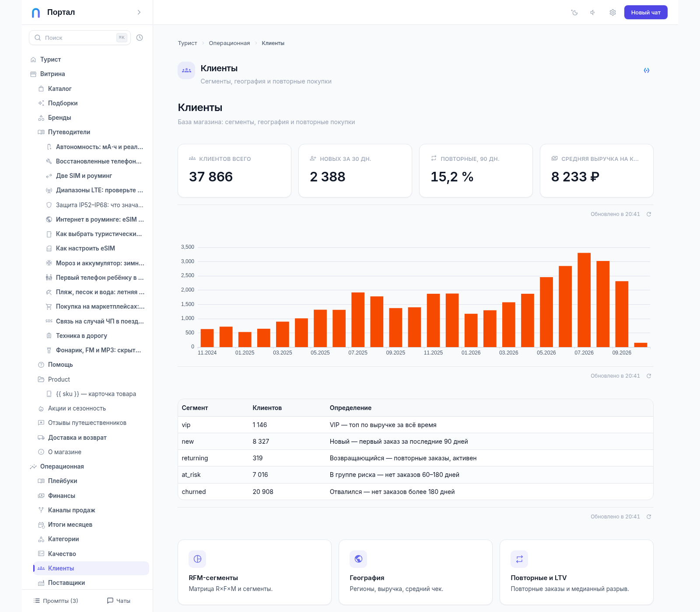Open the География card
700x612 pixels.
pyautogui.click(x=416, y=572)
